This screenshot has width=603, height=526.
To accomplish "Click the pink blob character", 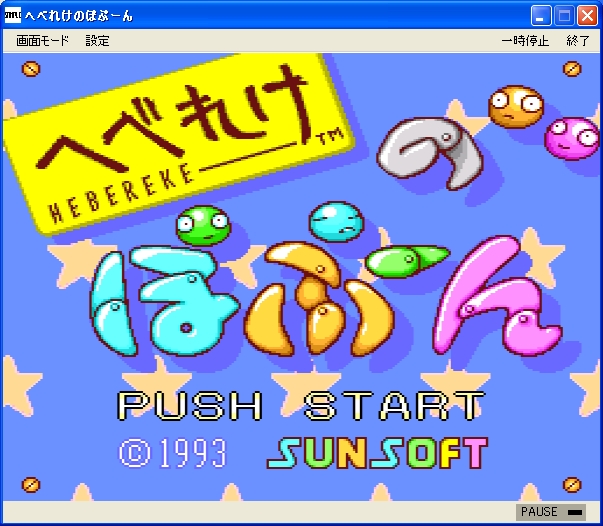I will click(x=571, y=138).
